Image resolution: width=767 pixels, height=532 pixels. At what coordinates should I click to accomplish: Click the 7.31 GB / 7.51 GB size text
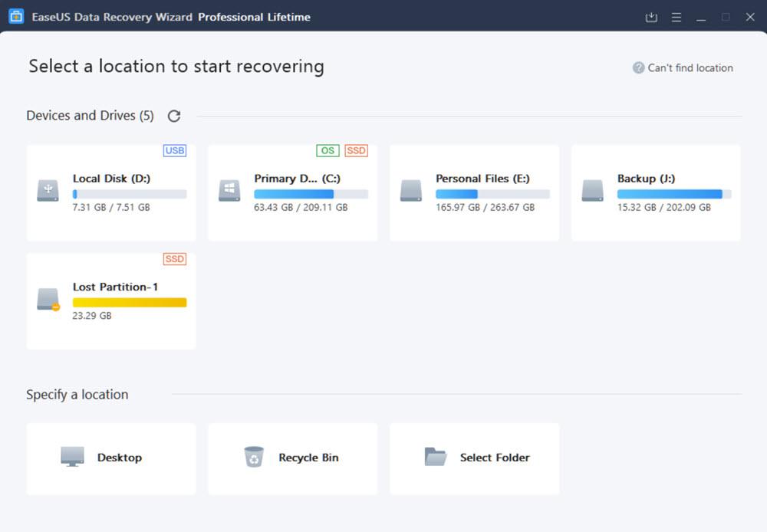point(111,207)
